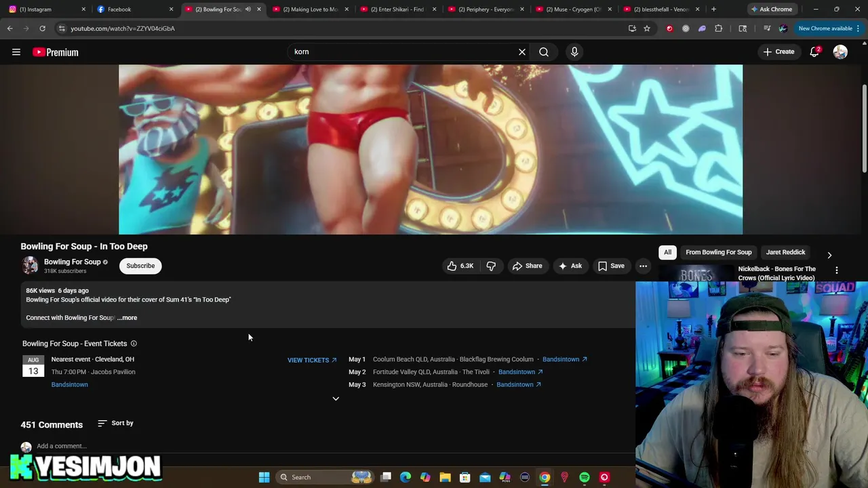Open Microsoft Edge from taskbar
868x488 pixels.
[x=406, y=477]
